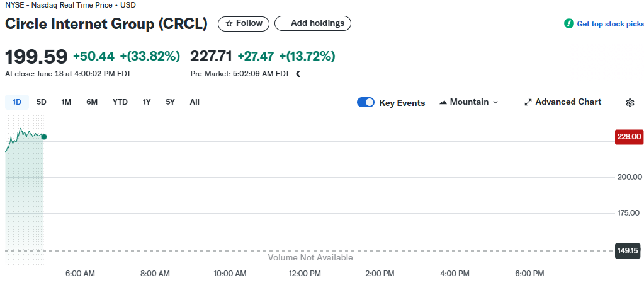Open chart settings gear icon
The width and height of the screenshot is (644, 285).
(x=630, y=103)
